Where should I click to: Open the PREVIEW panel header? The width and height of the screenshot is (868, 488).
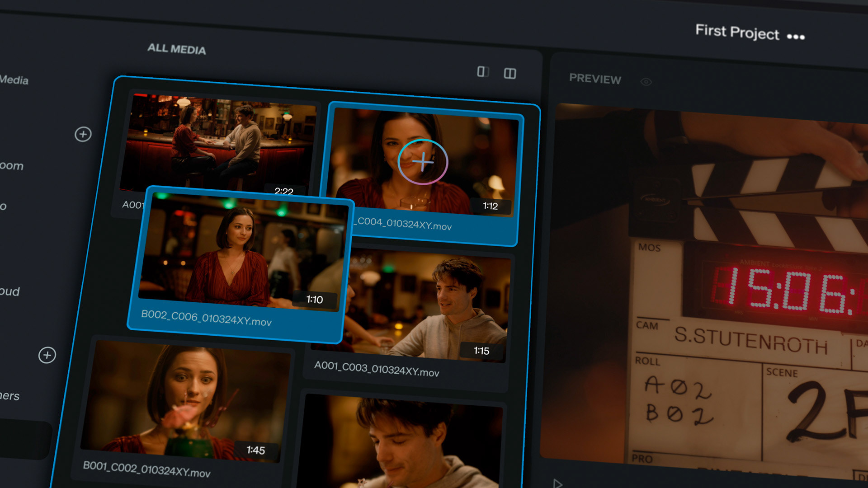[595, 79]
